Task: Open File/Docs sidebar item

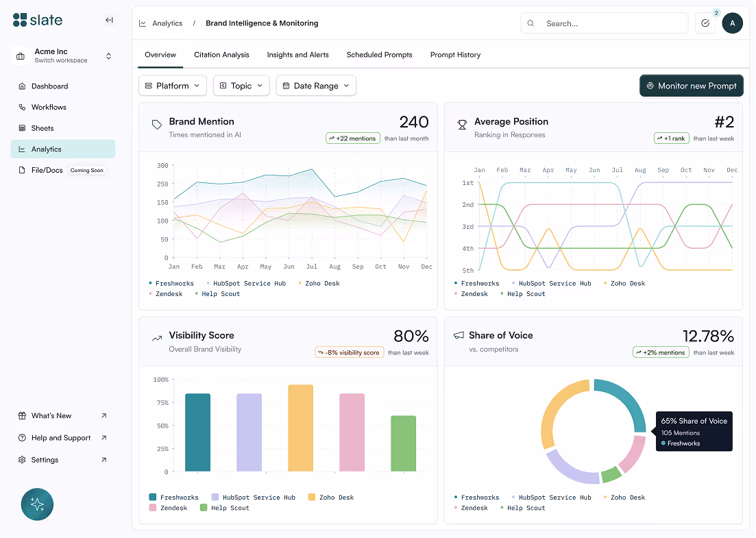Action: (x=62, y=170)
